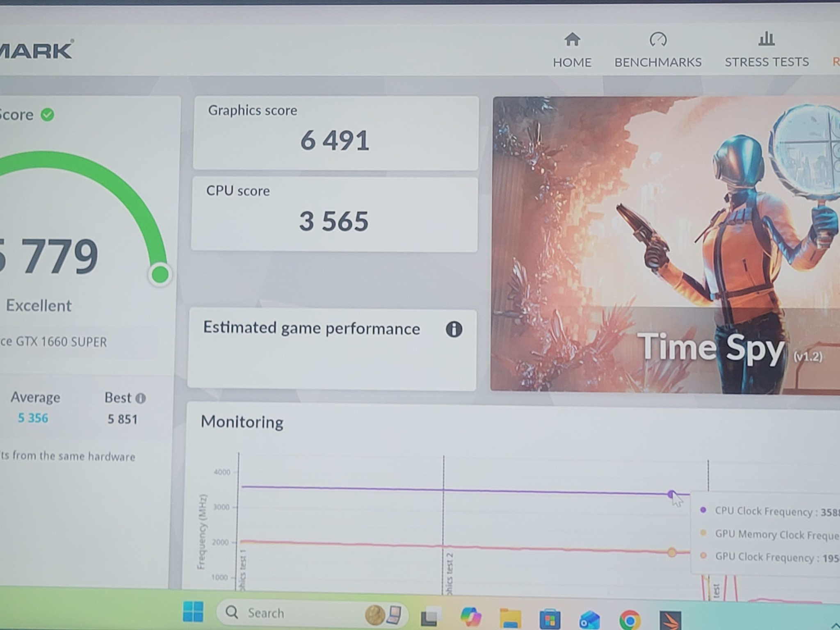Image resolution: width=840 pixels, height=630 pixels.
Task: Click the CPU Clock Frequency legend entry
Action: pyautogui.click(x=769, y=511)
